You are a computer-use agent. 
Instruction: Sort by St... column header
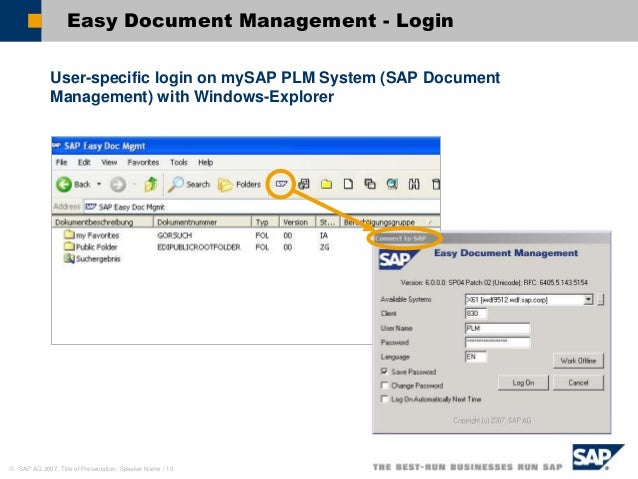tap(328, 222)
